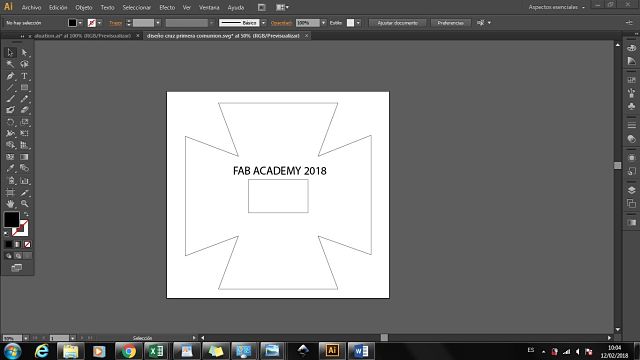The height and width of the screenshot is (360, 640).
Task: Open Microsoft Word from taskbar
Action: [361, 351]
